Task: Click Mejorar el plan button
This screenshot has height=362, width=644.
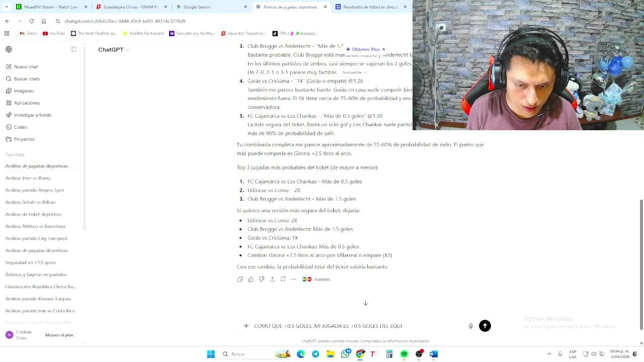Action: pyautogui.click(x=59, y=335)
